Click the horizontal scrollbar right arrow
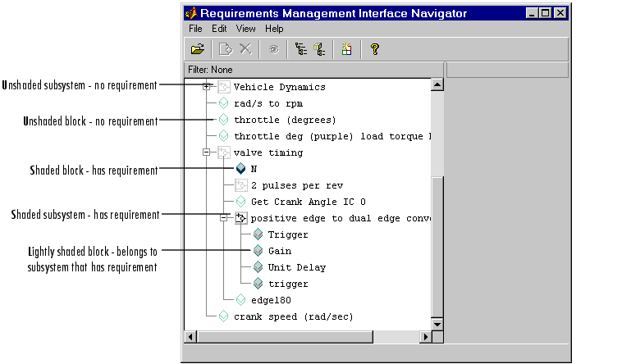 (426, 337)
